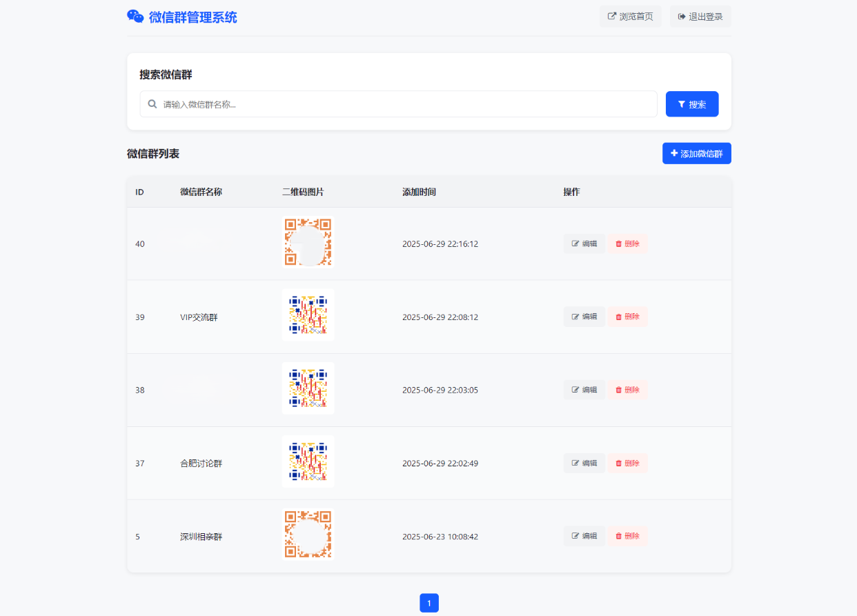Click the 添加时间 column header
Screen dimensions: 857x616
click(x=419, y=192)
